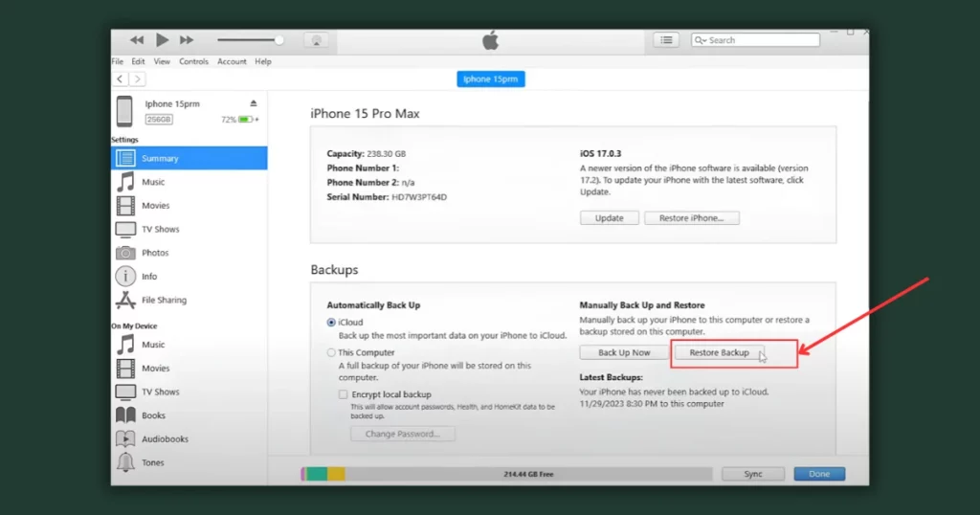Click the 214.44 GB Free label
This screenshot has width=980, height=515.
[x=528, y=475]
